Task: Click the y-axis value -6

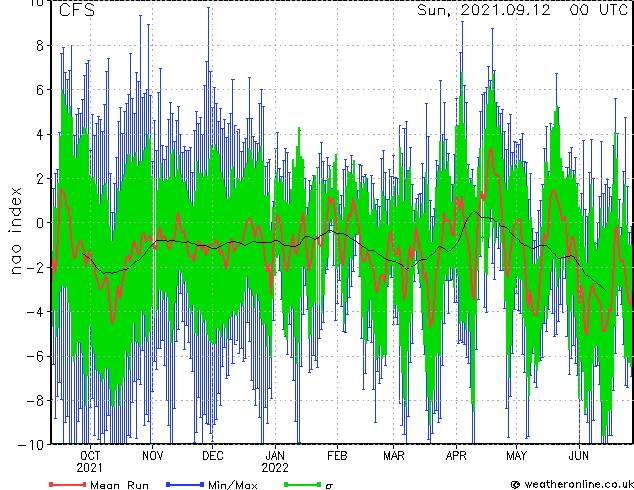Action: (35, 356)
